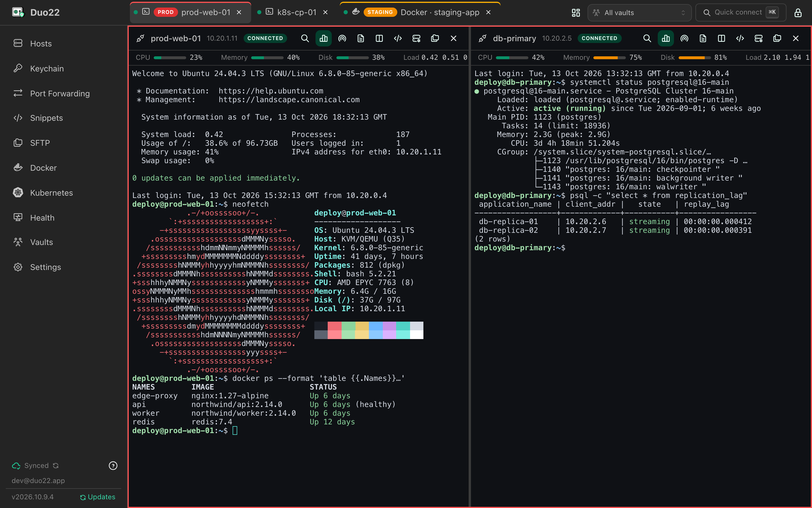Search in the prod-web-01 terminal pane
This screenshot has height=508, width=812.
(x=305, y=38)
